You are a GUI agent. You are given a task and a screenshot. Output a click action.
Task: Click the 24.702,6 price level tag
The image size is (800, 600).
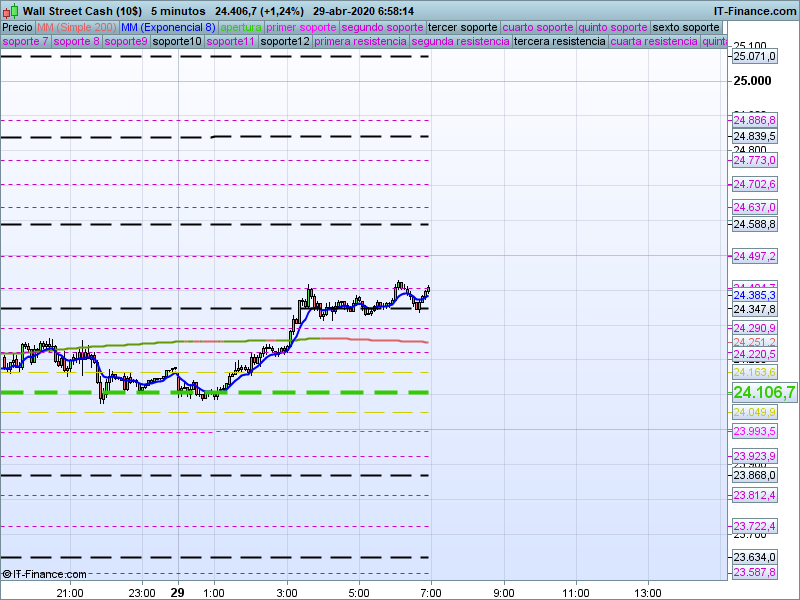(755, 184)
